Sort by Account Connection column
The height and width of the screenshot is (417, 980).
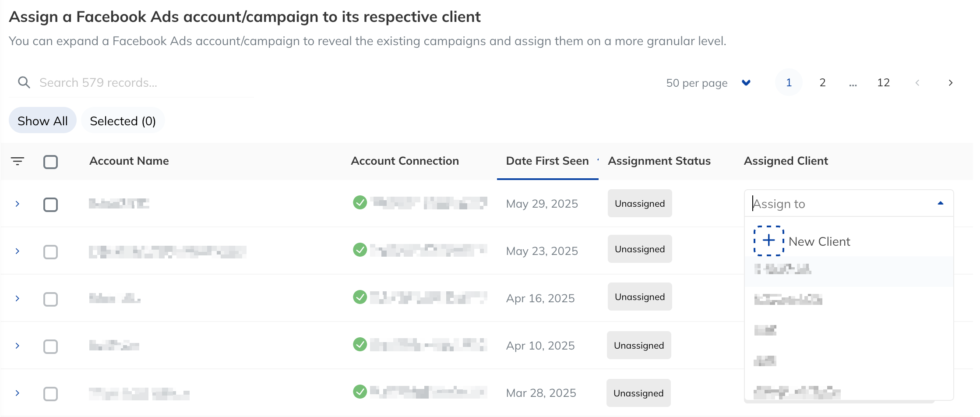405,161
